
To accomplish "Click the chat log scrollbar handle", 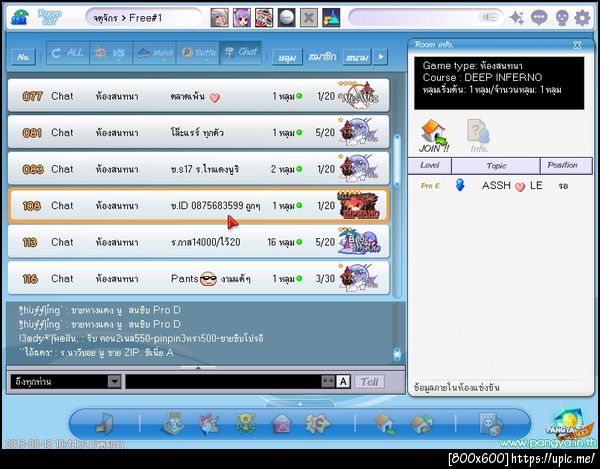I will click(397, 354).
